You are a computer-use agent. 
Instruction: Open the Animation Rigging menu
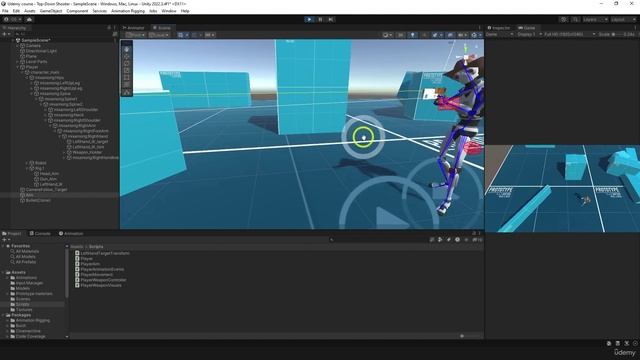[x=128, y=11]
